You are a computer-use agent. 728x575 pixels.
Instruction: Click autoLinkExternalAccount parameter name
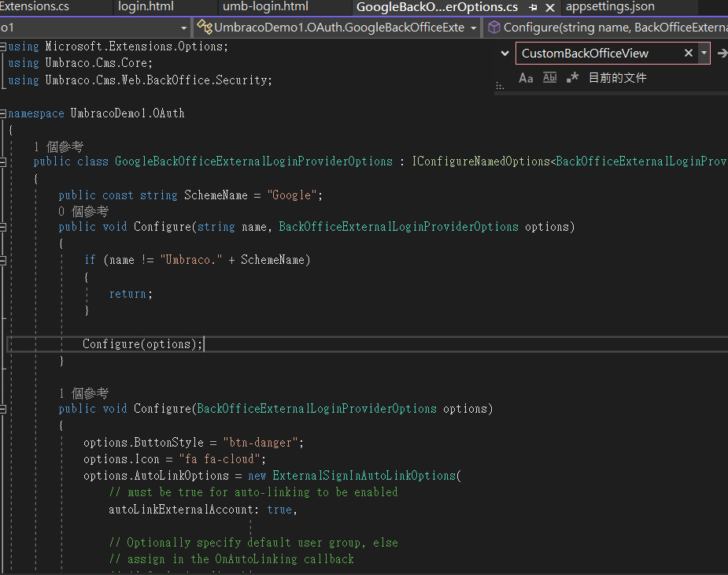pos(182,510)
